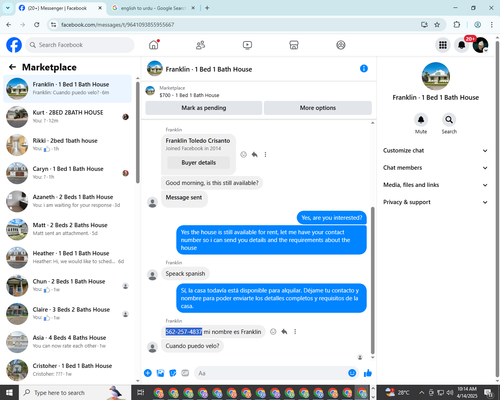Viewport: 500px width, 400px height.
Task: Reload the page in Chrome
Action: click(x=37, y=25)
